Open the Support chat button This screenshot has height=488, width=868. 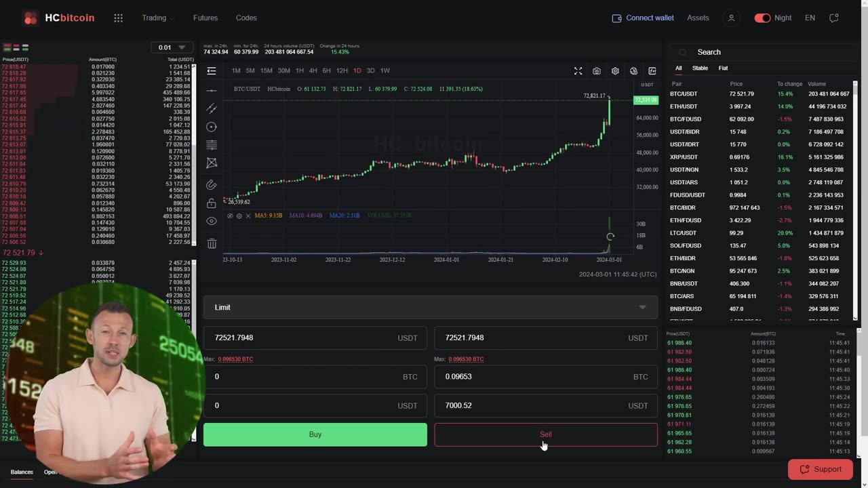[821, 469]
